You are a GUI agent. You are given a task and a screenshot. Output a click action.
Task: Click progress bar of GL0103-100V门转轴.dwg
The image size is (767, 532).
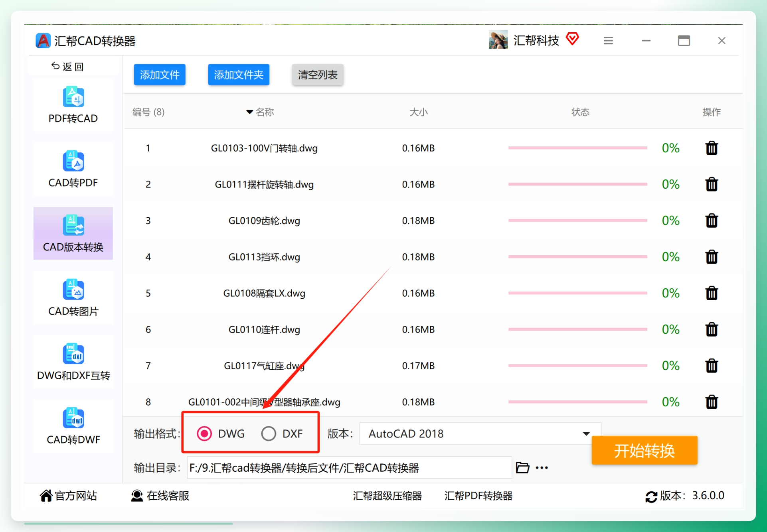(x=577, y=148)
